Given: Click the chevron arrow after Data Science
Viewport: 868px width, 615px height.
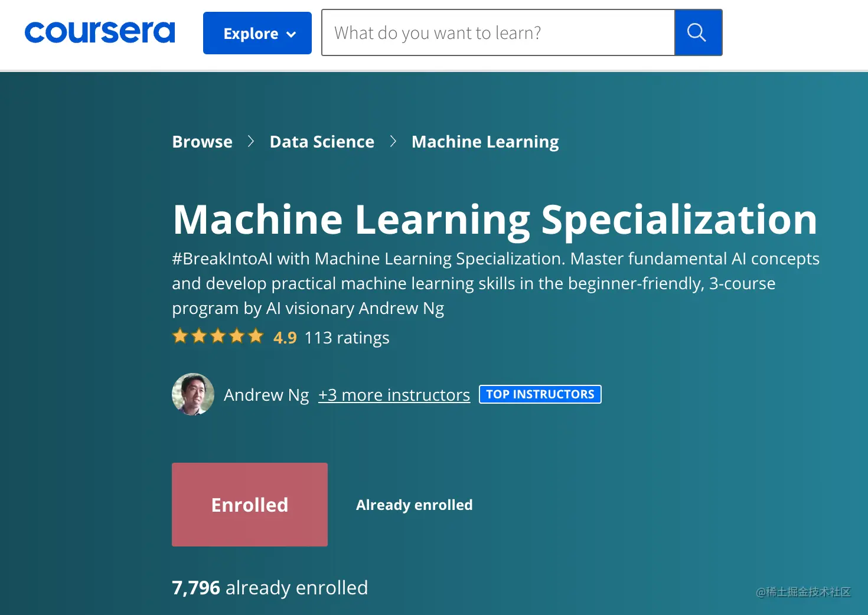Looking at the screenshot, I should [x=393, y=142].
